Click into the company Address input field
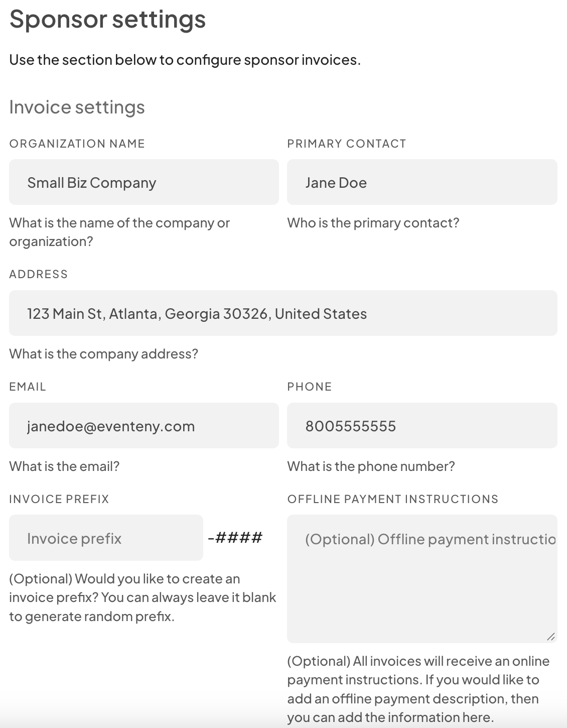567x728 pixels. coord(283,313)
